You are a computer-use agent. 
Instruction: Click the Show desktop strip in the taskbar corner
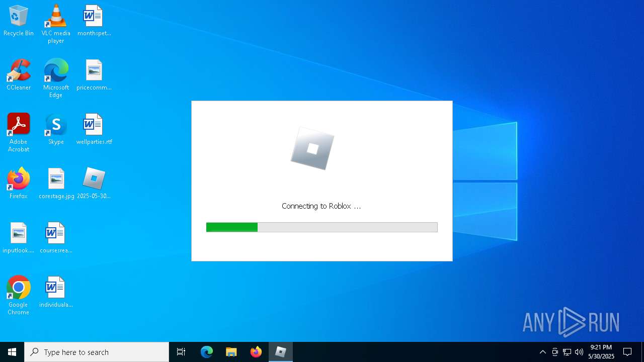(x=642, y=352)
